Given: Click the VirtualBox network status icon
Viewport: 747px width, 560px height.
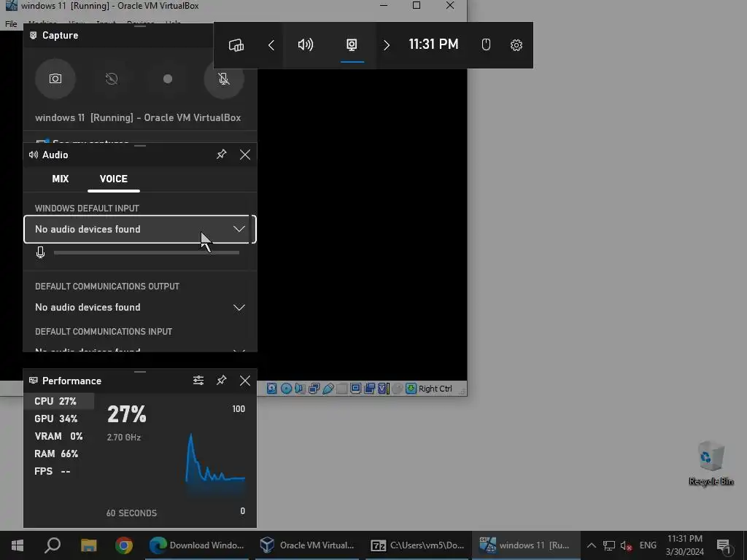Looking at the screenshot, I should pyautogui.click(x=314, y=389).
